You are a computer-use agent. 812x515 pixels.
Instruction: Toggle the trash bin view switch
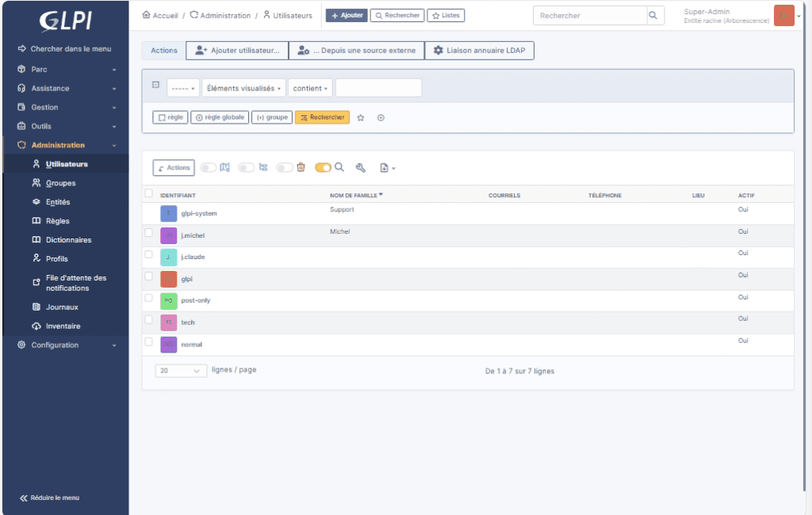(285, 167)
